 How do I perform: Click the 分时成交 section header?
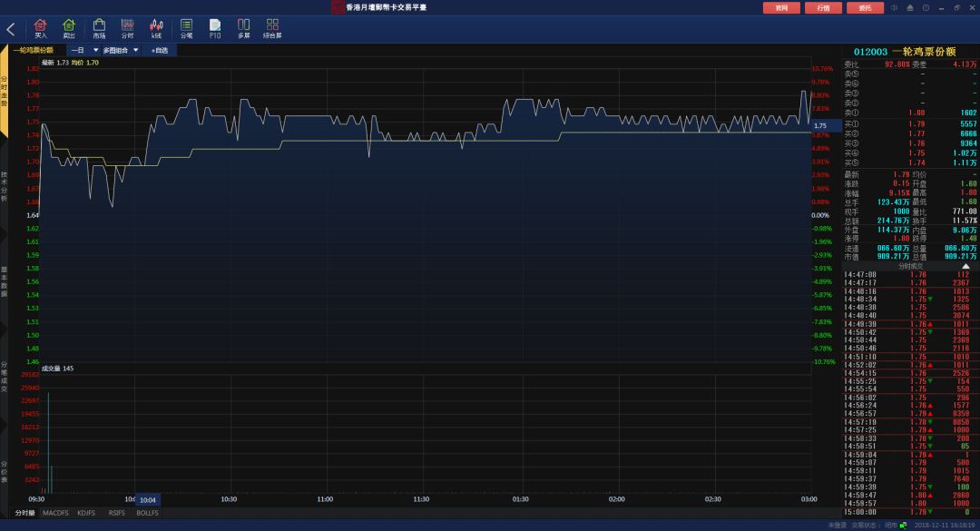point(911,267)
